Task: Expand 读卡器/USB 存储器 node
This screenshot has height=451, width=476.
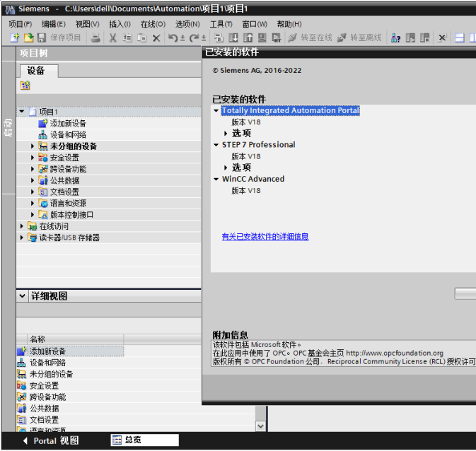Action: 21,238
